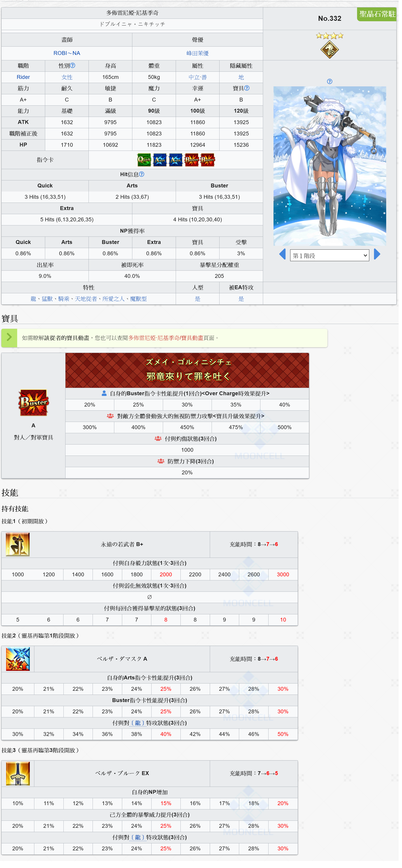Screen dimensions: 402x868
Task: Open the red 寶具動畫 page link
Action: tap(167, 341)
